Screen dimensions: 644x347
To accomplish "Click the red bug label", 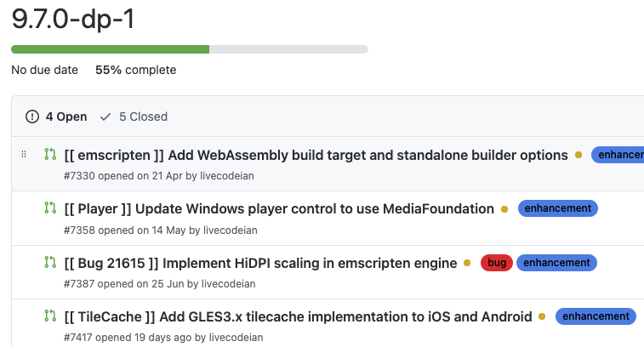I will (x=497, y=263).
